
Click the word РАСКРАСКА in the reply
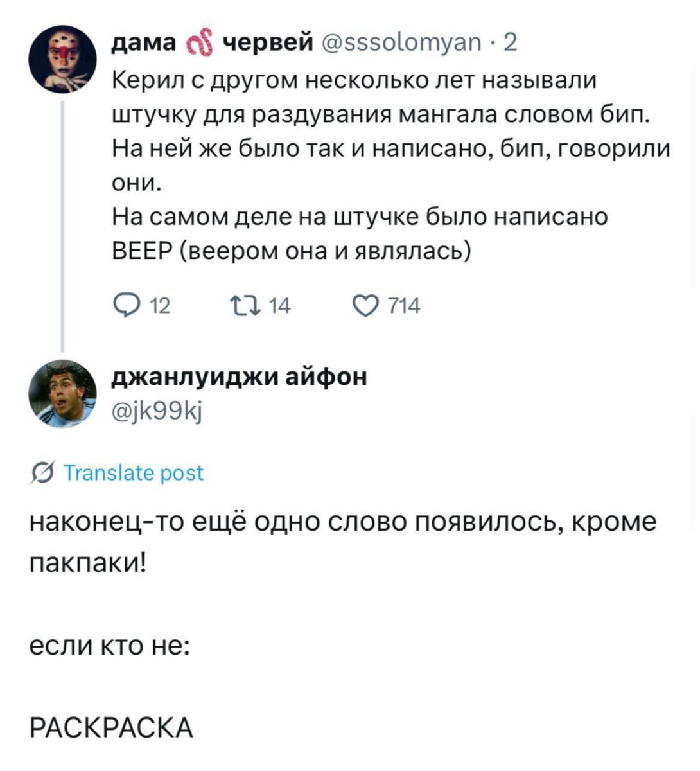[112, 728]
